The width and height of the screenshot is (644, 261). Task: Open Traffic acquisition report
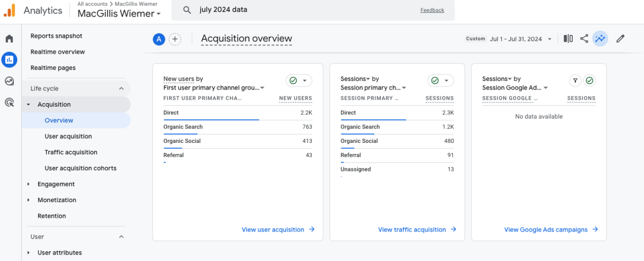(x=71, y=152)
